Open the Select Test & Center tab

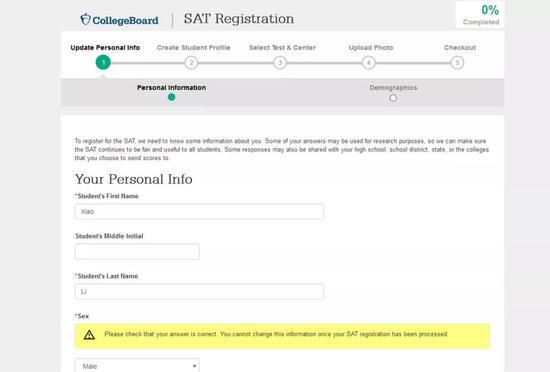point(282,48)
